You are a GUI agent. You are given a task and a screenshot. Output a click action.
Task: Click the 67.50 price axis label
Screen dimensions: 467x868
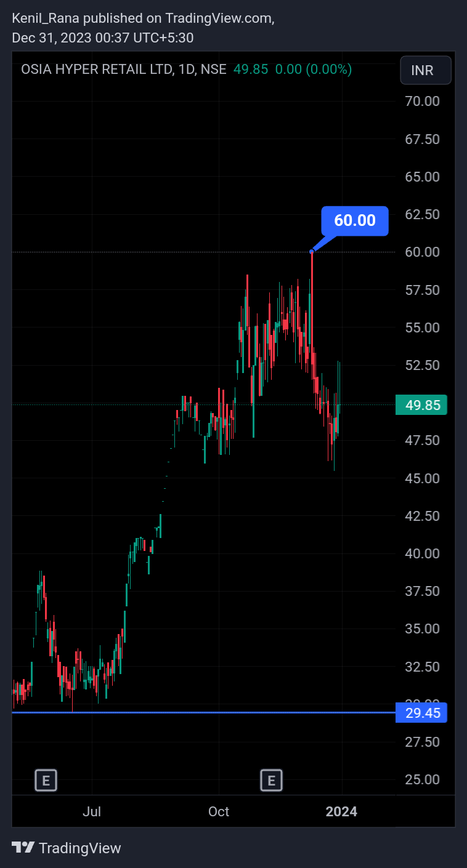coord(422,139)
